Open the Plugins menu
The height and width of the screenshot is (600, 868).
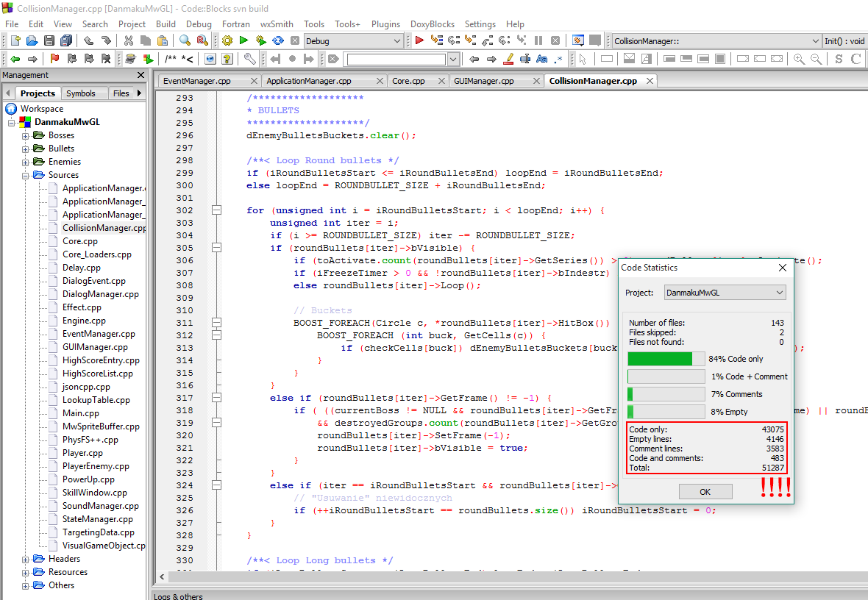point(385,24)
